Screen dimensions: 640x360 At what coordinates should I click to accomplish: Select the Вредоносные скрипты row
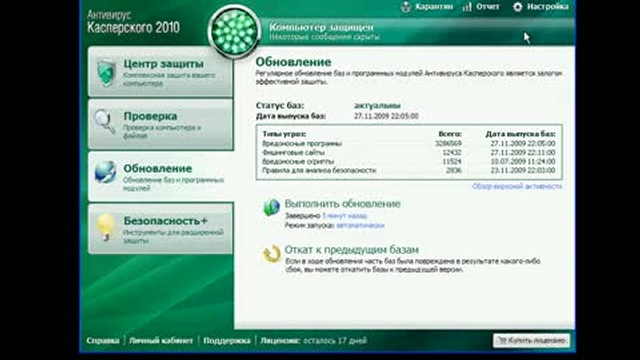[x=409, y=162]
